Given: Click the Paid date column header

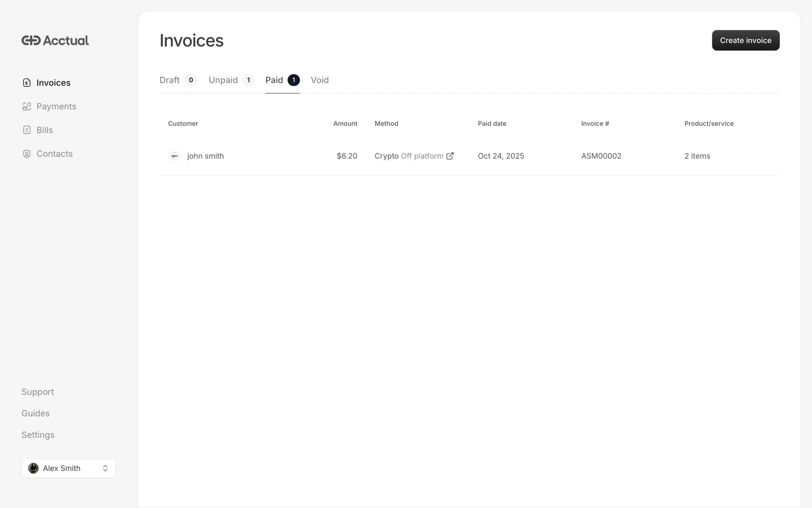Looking at the screenshot, I should [x=492, y=124].
